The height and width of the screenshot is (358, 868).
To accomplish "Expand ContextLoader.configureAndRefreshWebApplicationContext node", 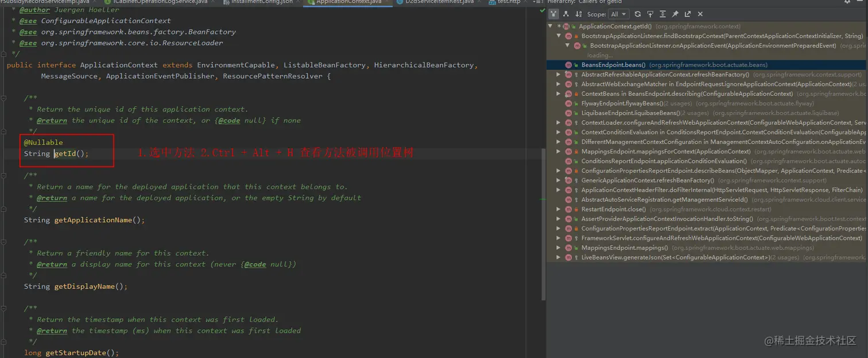I will [x=558, y=122].
